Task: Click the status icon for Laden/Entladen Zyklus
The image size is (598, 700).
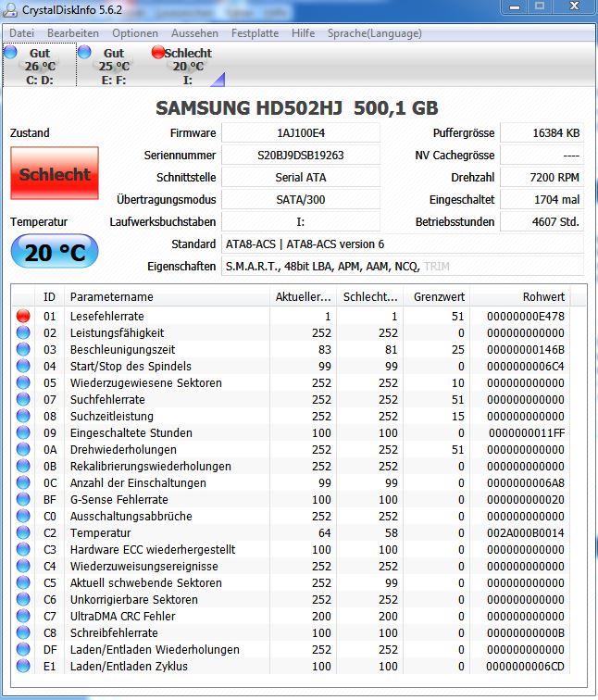Action: click(23, 666)
